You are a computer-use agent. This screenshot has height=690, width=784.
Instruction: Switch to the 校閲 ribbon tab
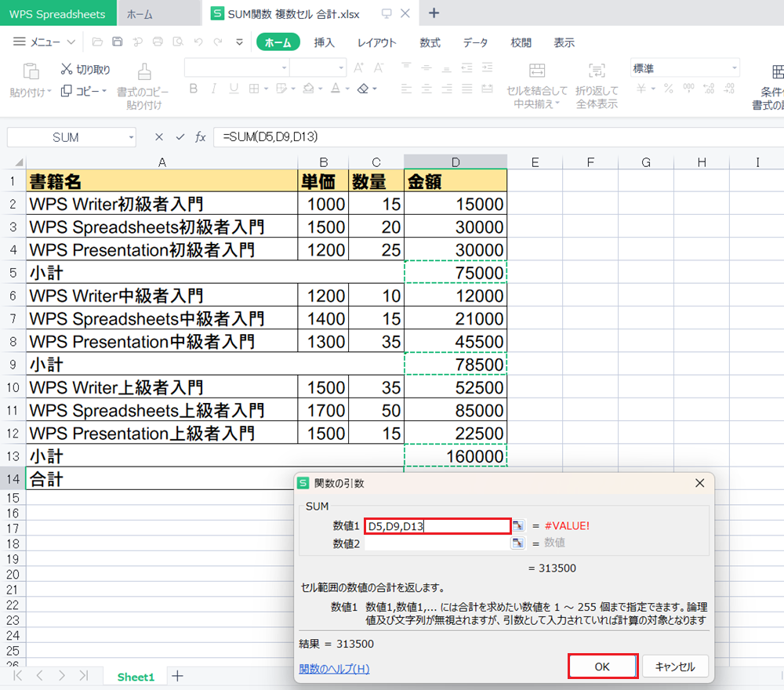point(521,42)
